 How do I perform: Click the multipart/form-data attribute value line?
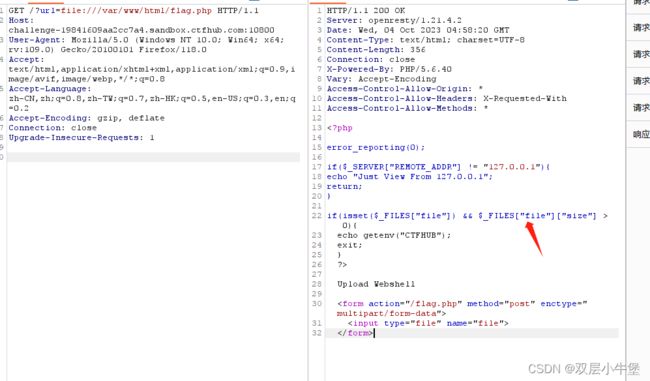[x=391, y=313]
